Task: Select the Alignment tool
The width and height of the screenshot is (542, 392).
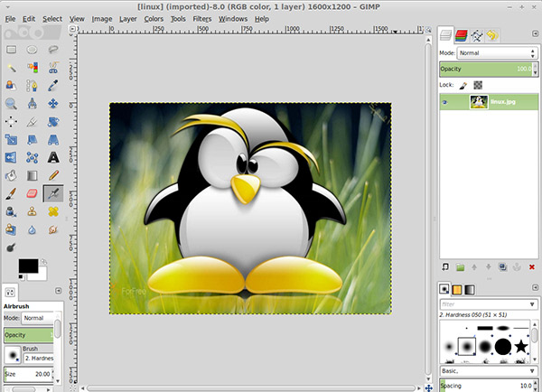Action: pos(12,122)
